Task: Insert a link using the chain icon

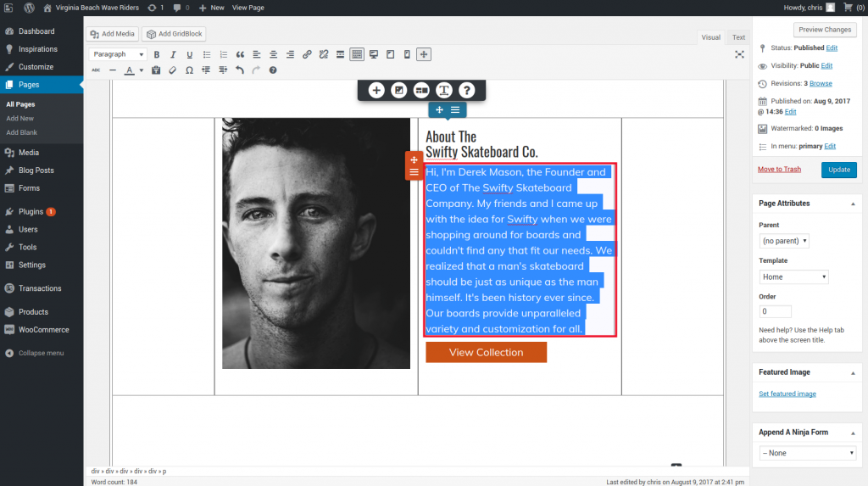Action: click(x=307, y=54)
